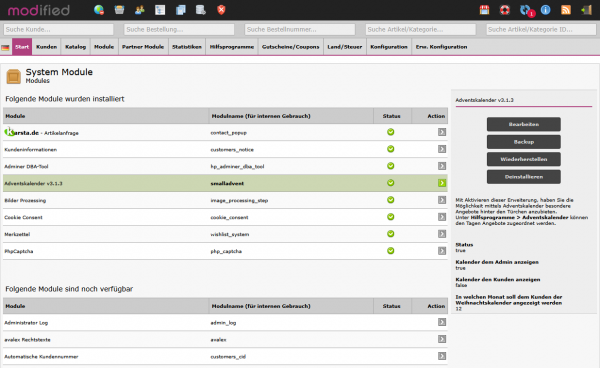Select the Adventskalender v3.1.3 module name
Screen dimensions: 600x368
(33, 184)
